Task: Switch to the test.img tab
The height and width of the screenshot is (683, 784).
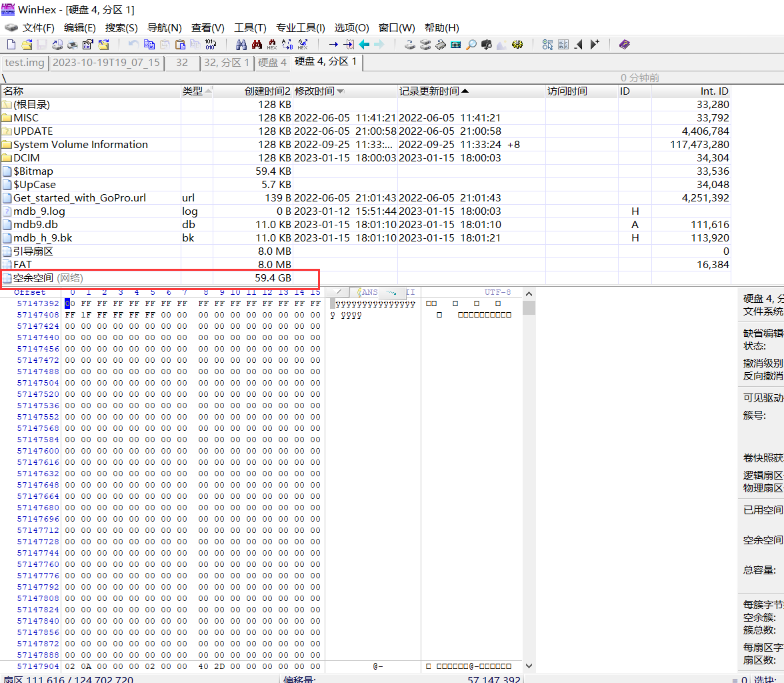Action: click(25, 63)
